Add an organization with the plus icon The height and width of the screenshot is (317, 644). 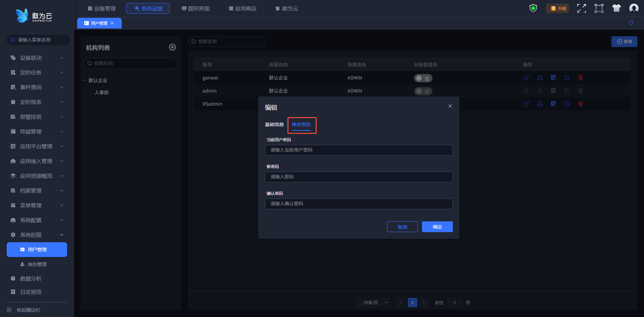click(172, 47)
